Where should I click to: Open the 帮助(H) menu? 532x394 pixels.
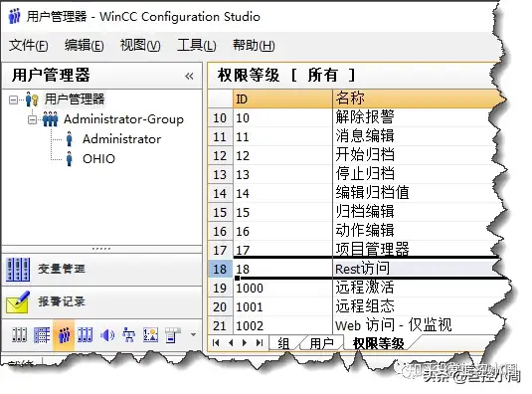(254, 45)
